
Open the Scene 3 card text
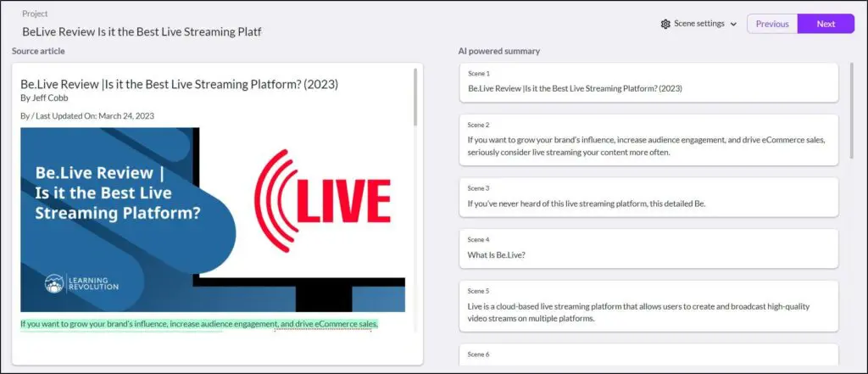tap(587, 204)
